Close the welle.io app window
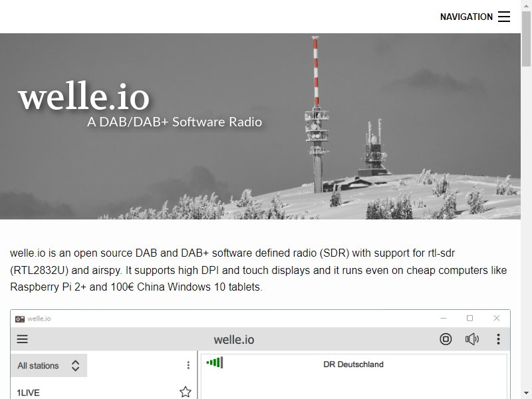 click(x=496, y=319)
